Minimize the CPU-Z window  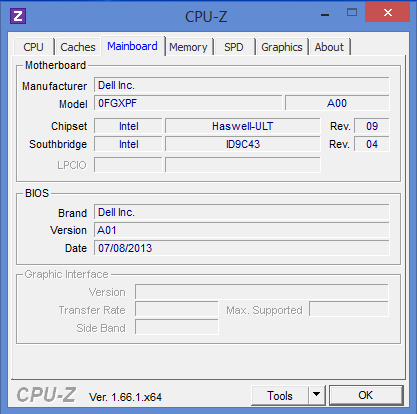point(325,15)
